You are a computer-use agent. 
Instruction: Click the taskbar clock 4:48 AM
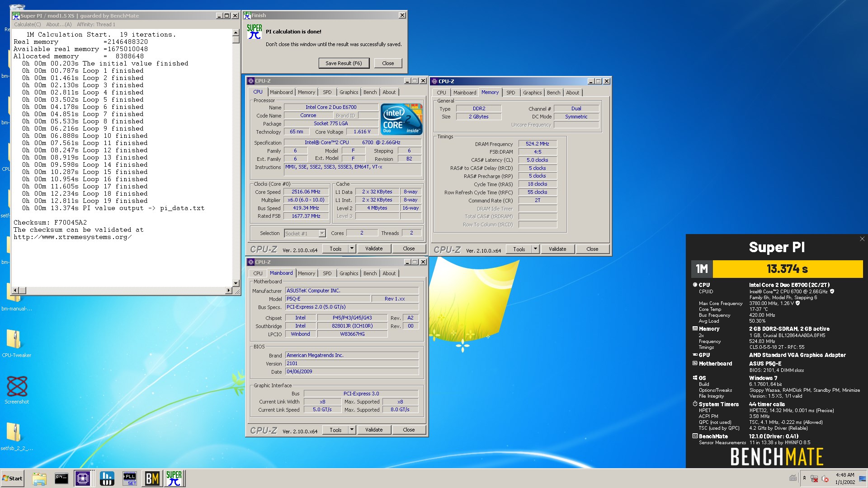845,475
